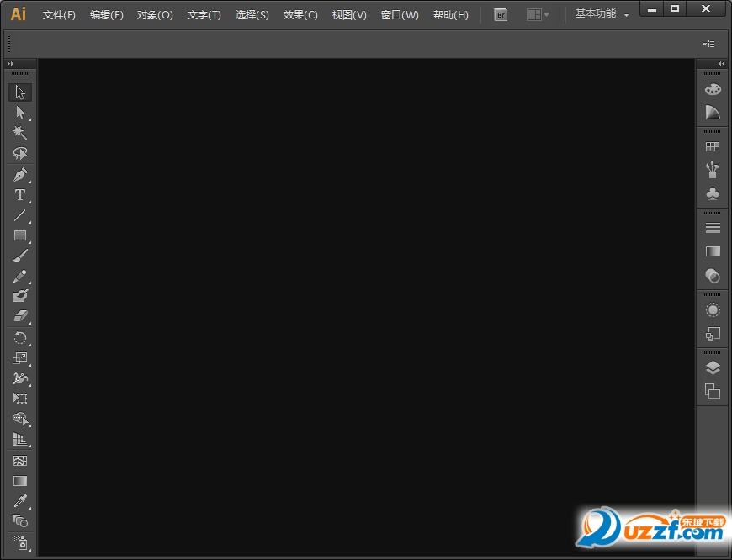Select the Rectangle tool
This screenshot has height=560, width=732.
(x=20, y=235)
